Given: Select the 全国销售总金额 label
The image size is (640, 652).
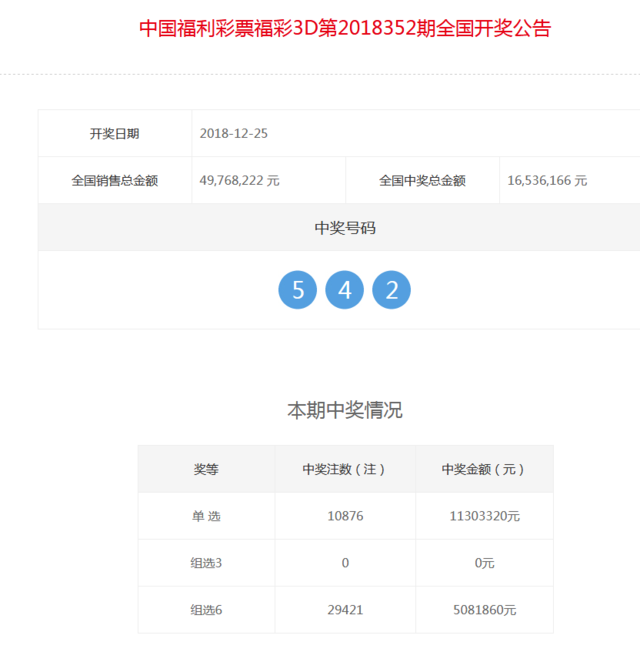Looking at the screenshot, I should (x=115, y=180).
